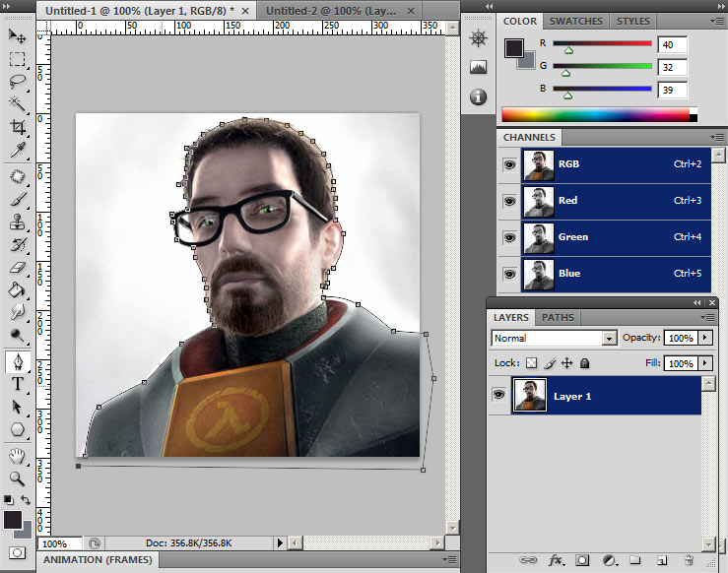Swap foreground and background colors
The image size is (728, 573).
pos(26,500)
